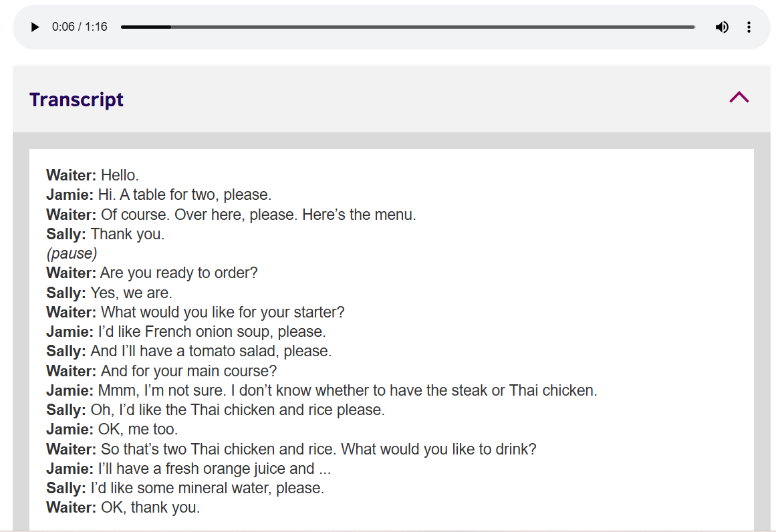Screen dimensions: 776x532
Task: Click the "mineral water" line
Action: point(185,488)
